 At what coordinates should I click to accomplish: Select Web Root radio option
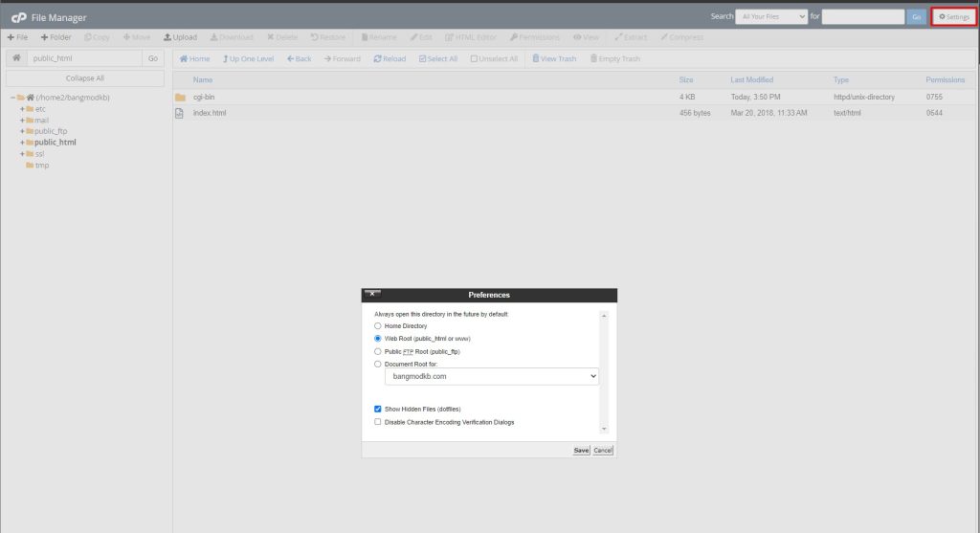tap(377, 339)
